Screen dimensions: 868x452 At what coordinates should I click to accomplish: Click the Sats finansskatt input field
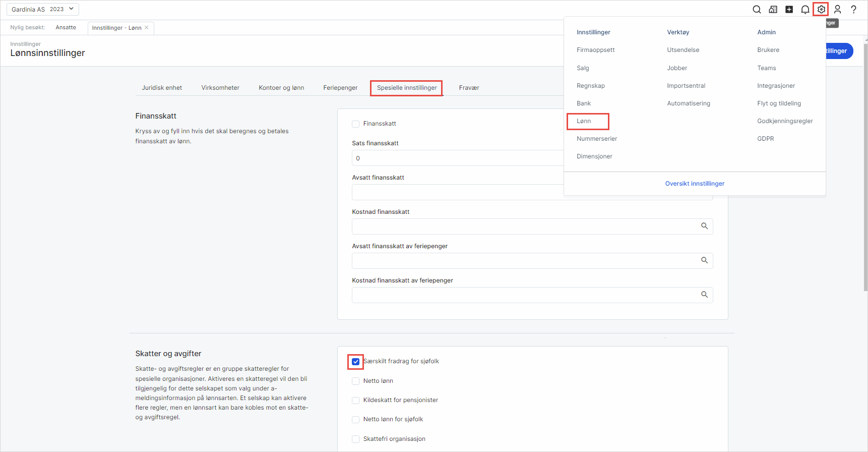coord(456,158)
